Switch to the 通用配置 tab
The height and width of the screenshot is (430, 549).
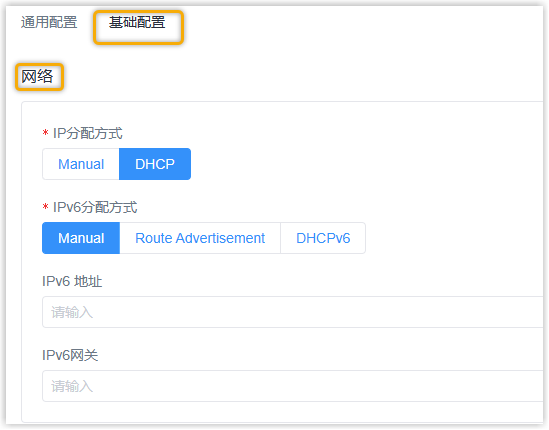(x=49, y=22)
